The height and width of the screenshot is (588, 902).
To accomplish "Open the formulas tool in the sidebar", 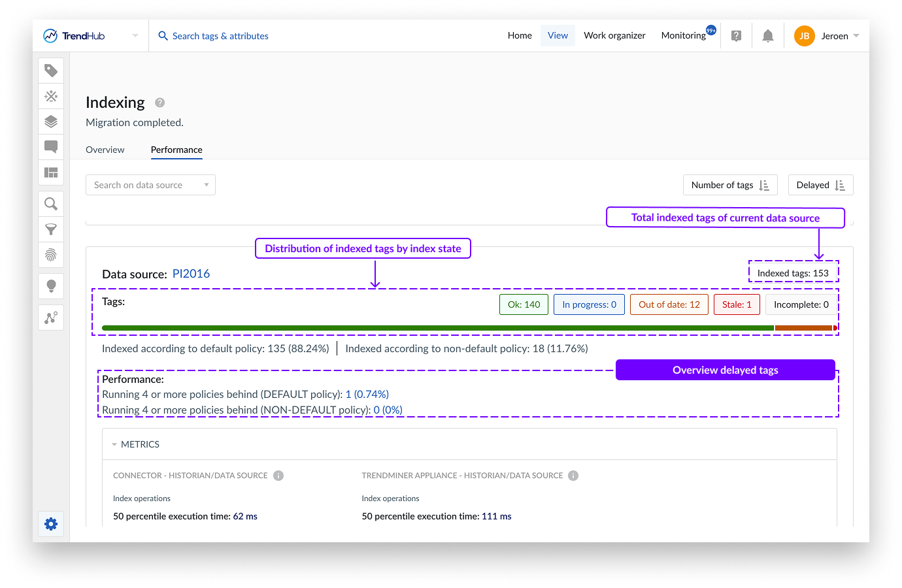I will (x=51, y=96).
